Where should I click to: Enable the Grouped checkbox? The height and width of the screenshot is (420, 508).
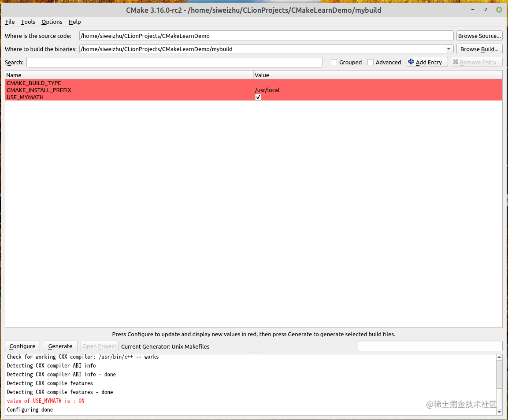coord(334,62)
